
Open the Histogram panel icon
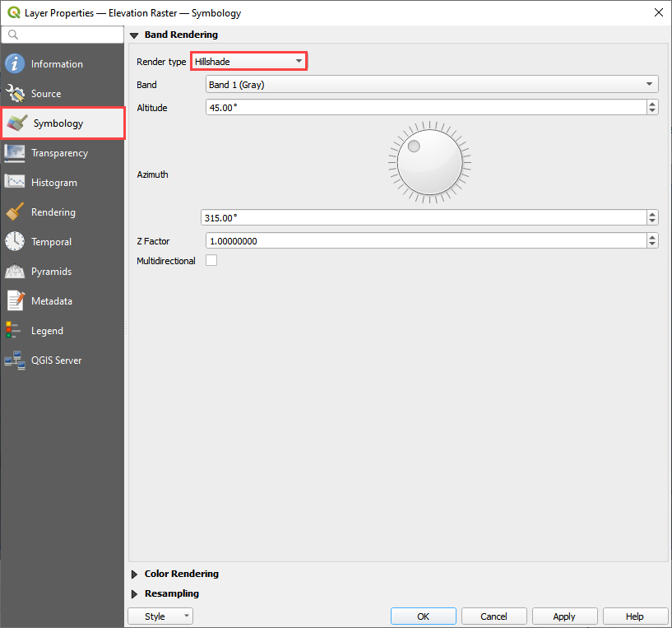tap(15, 183)
